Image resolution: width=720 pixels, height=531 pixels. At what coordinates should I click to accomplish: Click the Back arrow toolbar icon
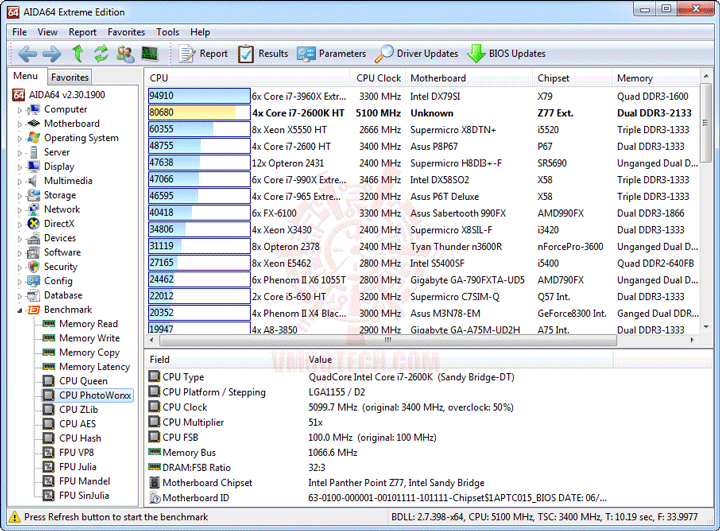27,54
